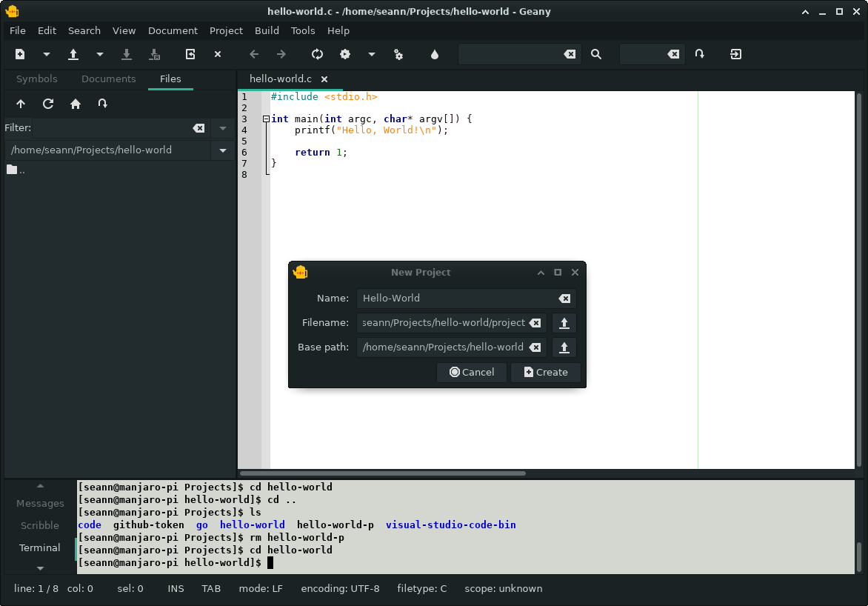The width and height of the screenshot is (868, 606).
Task: Click the Compile toolbar icon
Action: tap(318, 54)
